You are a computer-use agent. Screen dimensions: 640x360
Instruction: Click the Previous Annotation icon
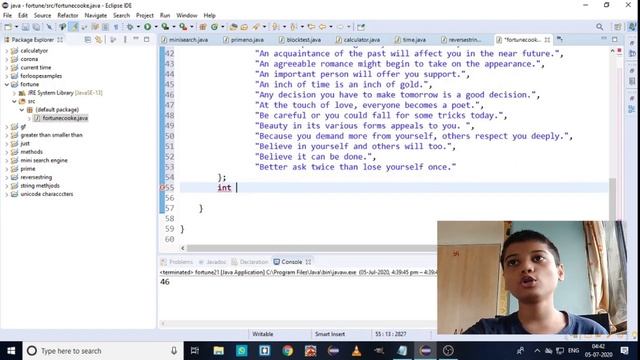(293, 27)
